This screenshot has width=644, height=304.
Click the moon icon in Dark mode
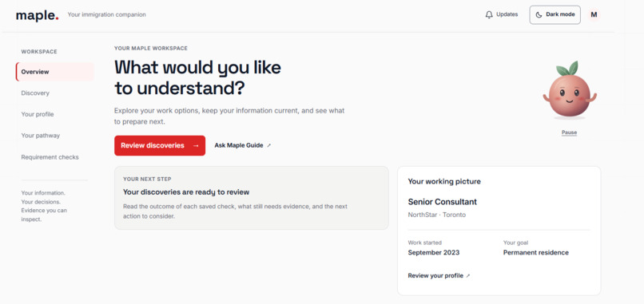pyautogui.click(x=539, y=15)
